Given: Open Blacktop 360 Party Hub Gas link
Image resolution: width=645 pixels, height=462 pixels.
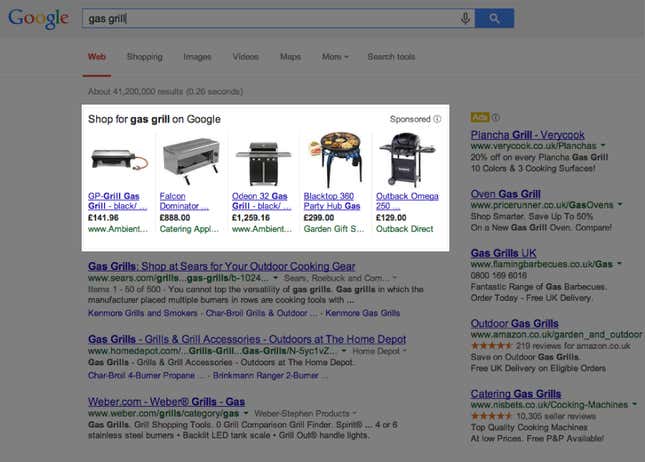Looking at the screenshot, I should [332, 201].
